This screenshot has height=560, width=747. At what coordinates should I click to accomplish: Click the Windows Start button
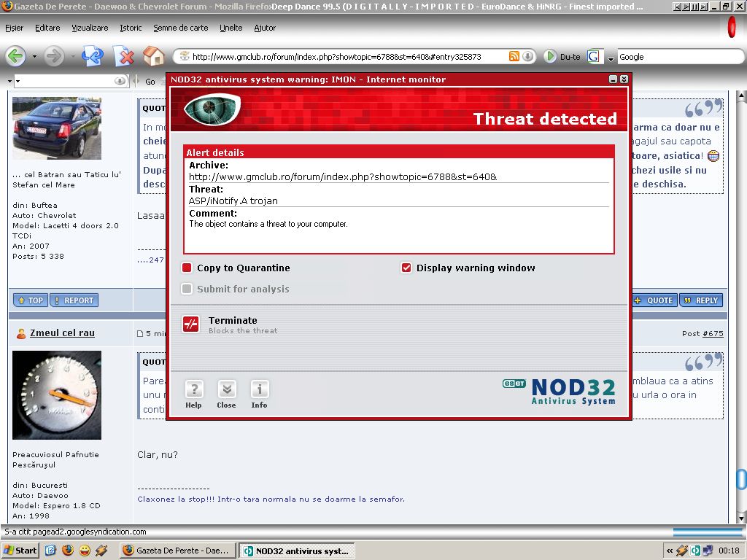(x=20, y=551)
